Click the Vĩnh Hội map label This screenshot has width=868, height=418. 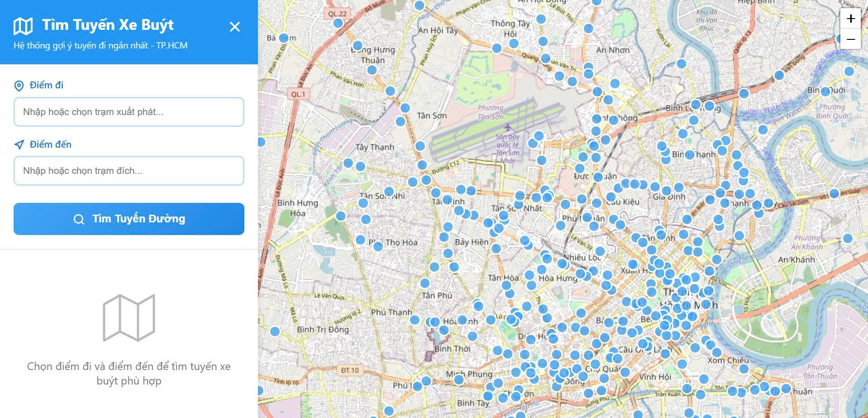pyautogui.click(x=655, y=376)
